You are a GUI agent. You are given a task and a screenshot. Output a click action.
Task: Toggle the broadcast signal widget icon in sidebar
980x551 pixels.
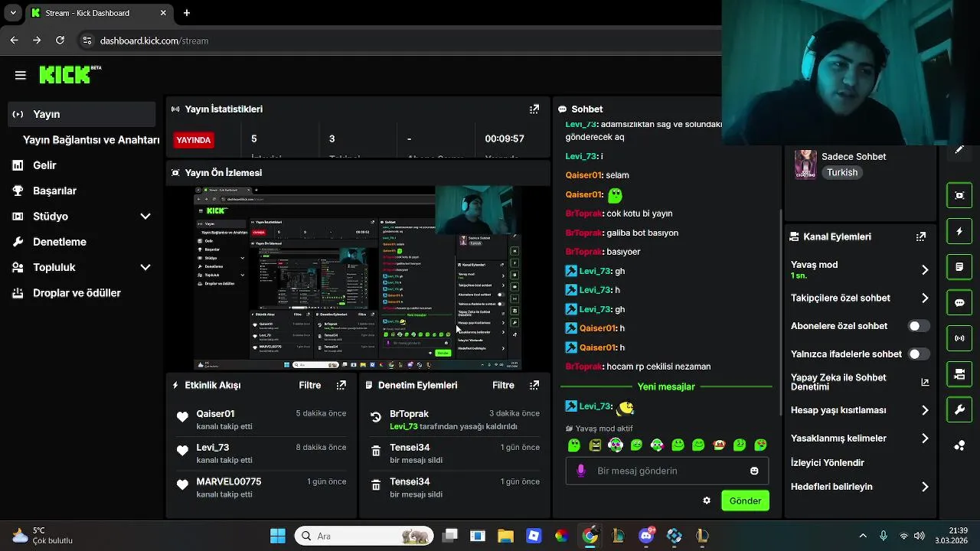(x=959, y=338)
